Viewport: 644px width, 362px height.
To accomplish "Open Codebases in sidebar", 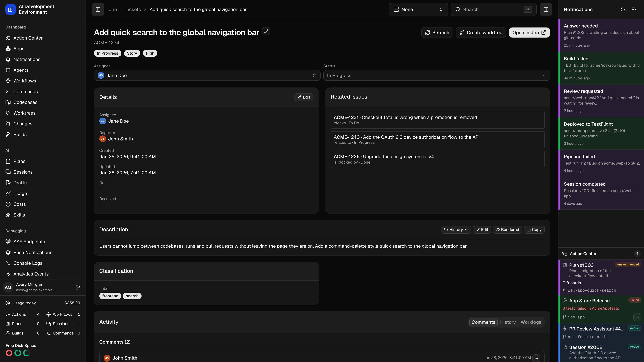I will pos(43,102).
